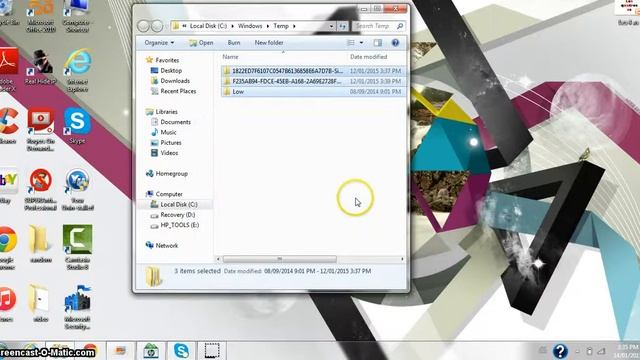Screen dimensions: 640x360
Task: Open the Organize menu
Action: click(x=159, y=42)
